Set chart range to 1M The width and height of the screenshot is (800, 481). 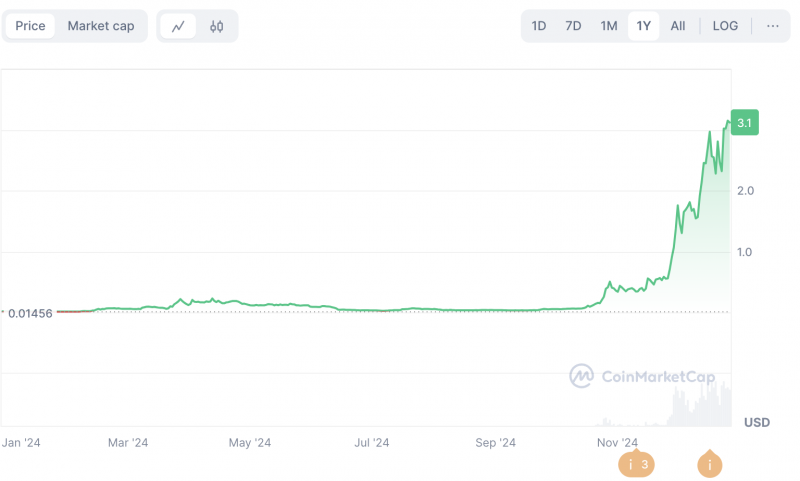coord(609,26)
